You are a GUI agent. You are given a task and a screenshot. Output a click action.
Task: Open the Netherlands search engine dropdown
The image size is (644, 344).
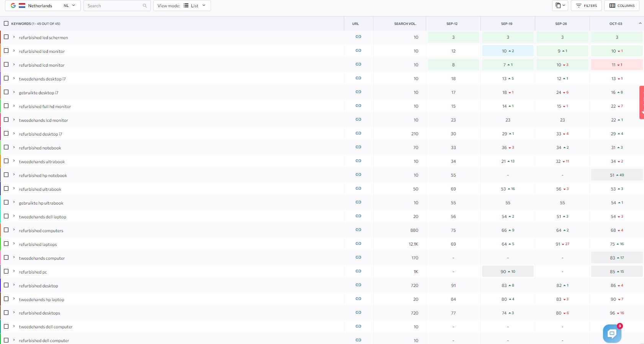[43, 6]
